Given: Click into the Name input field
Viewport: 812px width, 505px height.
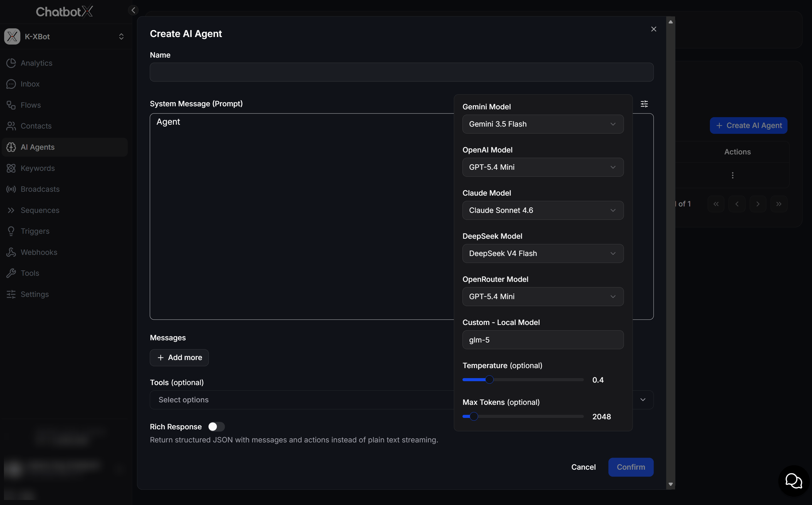Looking at the screenshot, I should click(x=402, y=72).
